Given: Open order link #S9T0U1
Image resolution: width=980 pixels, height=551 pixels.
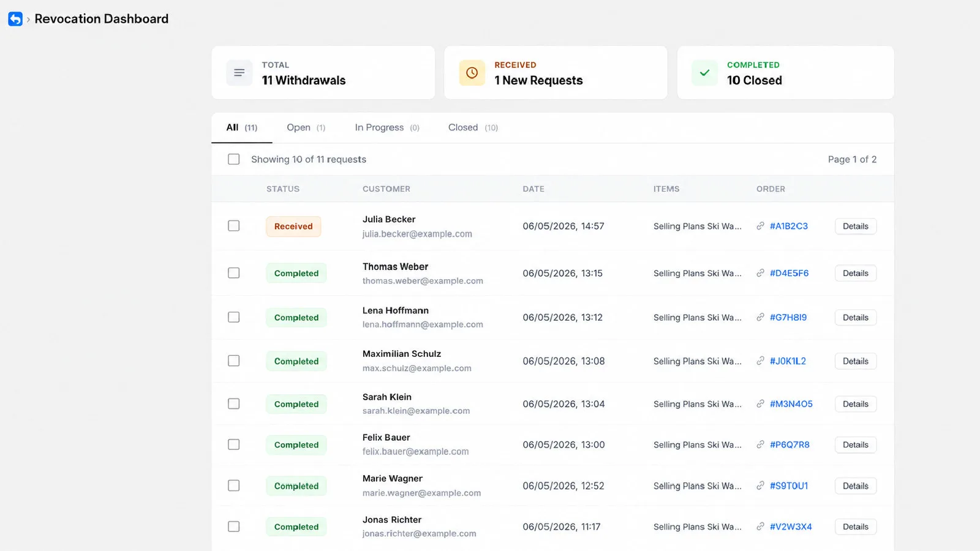Looking at the screenshot, I should (x=789, y=485).
